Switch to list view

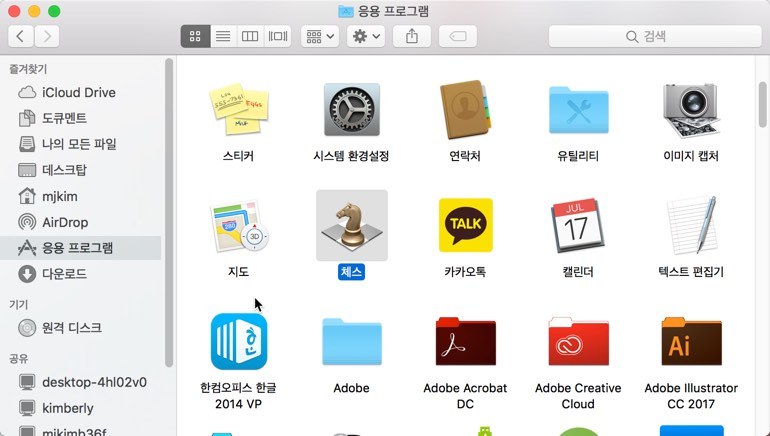click(x=223, y=36)
